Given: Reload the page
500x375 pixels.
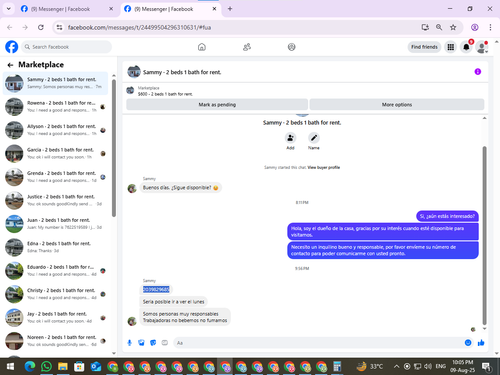Looking at the screenshot, I should [x=41, y=27].
